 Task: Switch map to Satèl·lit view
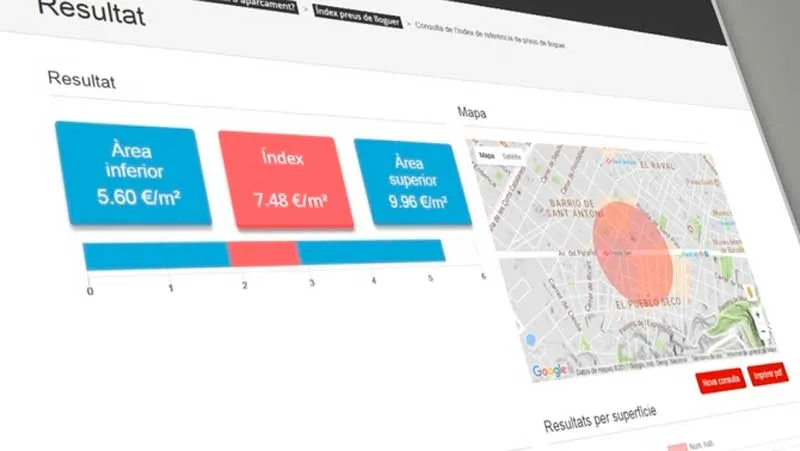[x=510, y=157]
